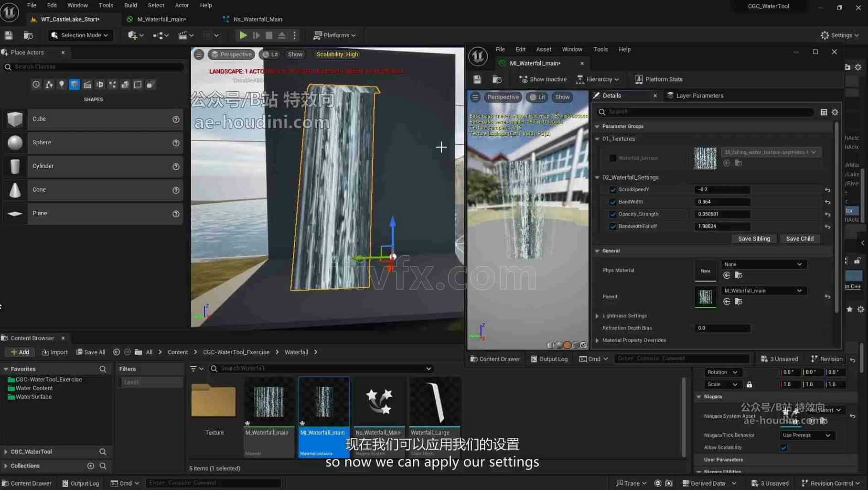Enable the Waterfall_texture parameter checkbox
The height and width of the screenshot is (490, 868).
tap(613, 158)
